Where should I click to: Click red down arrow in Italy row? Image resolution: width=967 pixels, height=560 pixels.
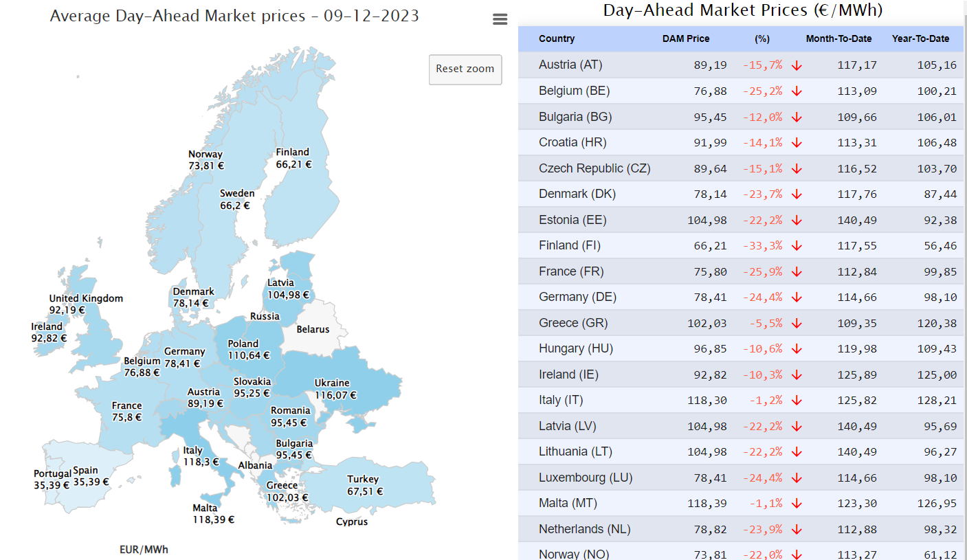pyautogui.click(x=797, y=401)
